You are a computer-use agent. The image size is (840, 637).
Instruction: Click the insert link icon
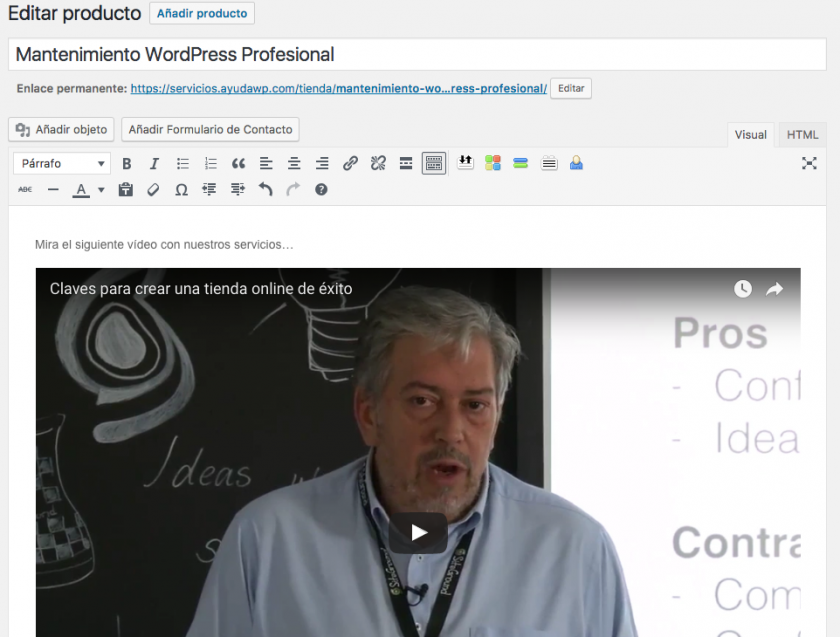[x=350, y=163]
